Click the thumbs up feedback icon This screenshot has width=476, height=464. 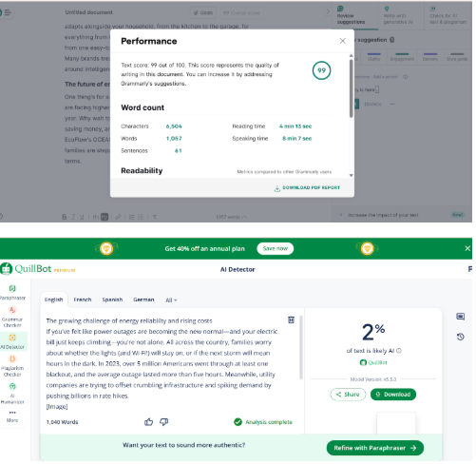point(148,422)
